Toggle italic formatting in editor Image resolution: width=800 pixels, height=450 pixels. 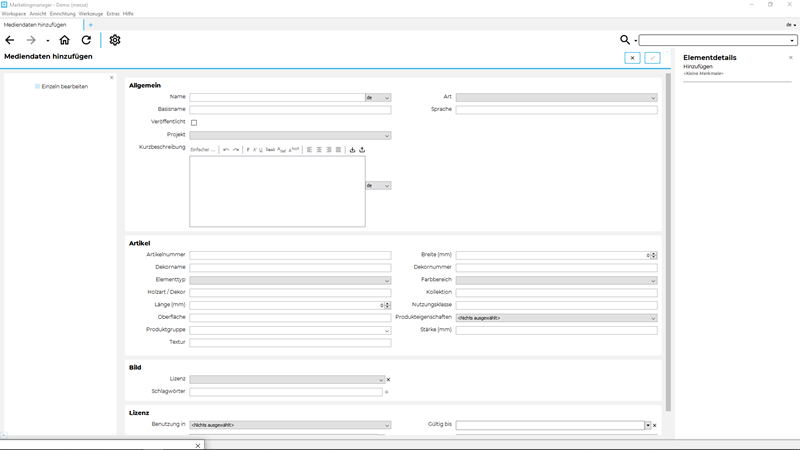tap(255, 149)
